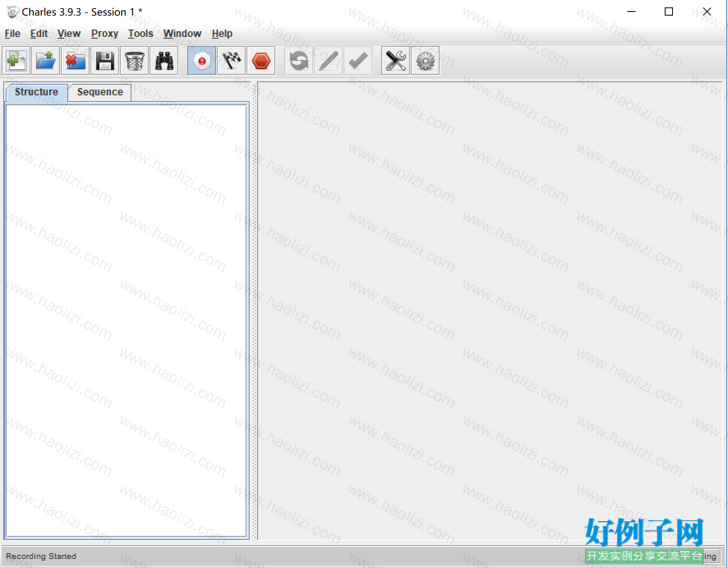Open the Help menu
The width and height of the screenshot is (728, 568).
pyautogui.click(x=222, y=33)
